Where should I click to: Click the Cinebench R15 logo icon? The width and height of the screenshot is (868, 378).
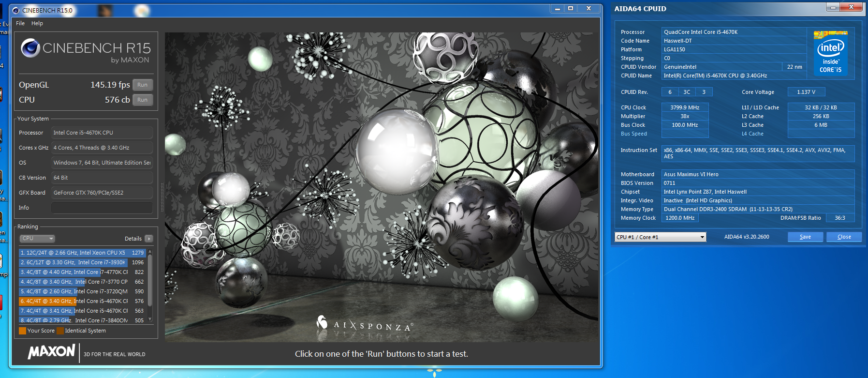30,48
